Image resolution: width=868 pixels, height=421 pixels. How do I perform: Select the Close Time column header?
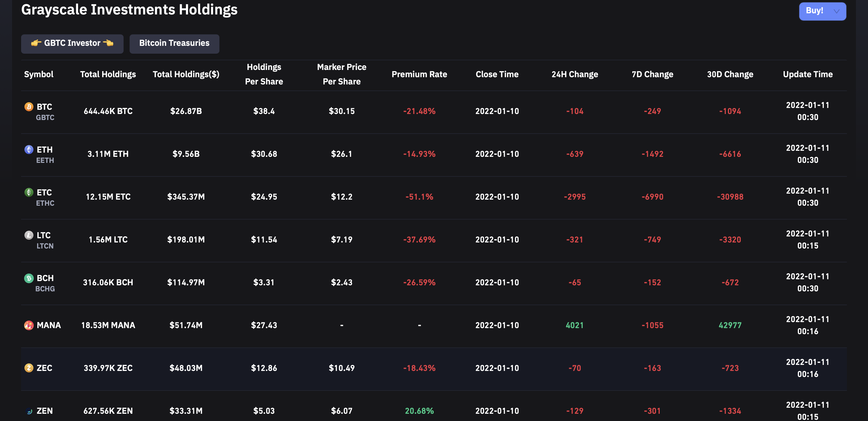tap(497, 74)
